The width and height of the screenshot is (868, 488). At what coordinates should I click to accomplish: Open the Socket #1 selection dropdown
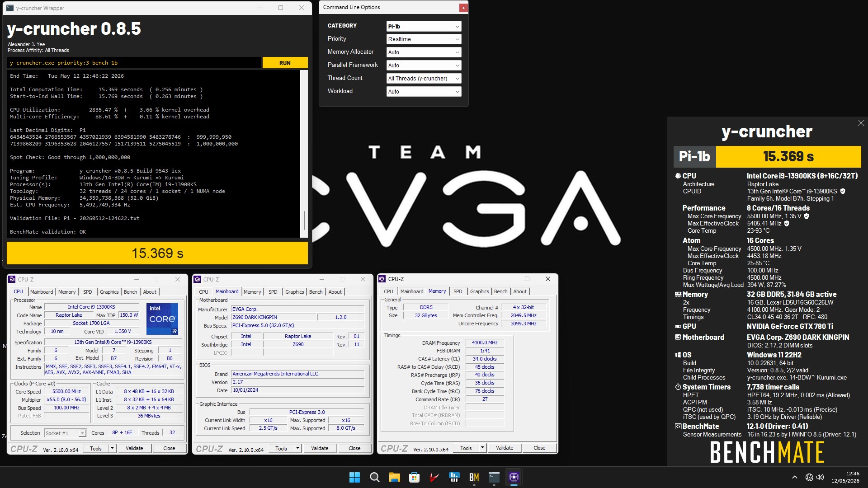65,433
